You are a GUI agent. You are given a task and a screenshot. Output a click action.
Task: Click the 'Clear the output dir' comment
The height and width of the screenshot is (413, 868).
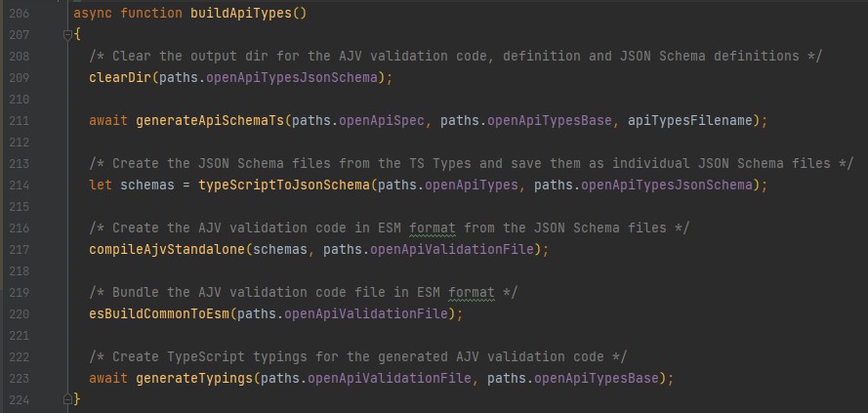(x=456, y=56)
